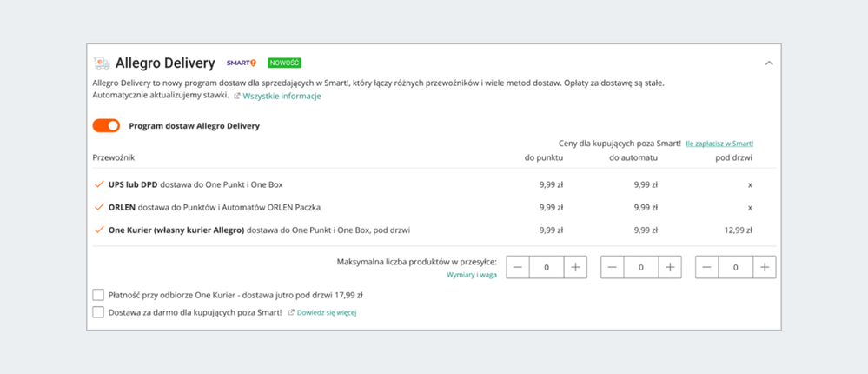Open the Wymiary i waga link

pyautogui.click(x=472, y=274)
